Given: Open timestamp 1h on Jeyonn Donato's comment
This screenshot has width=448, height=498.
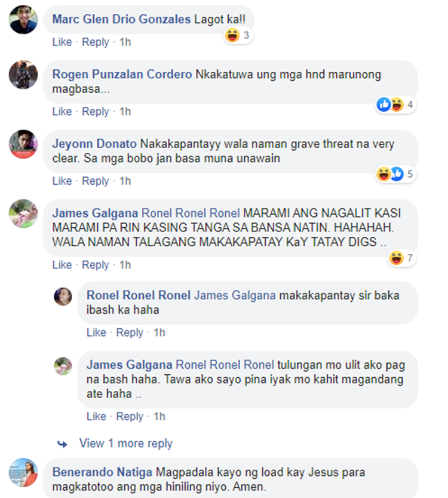Looking at the screenshot, I should point(125,181).
